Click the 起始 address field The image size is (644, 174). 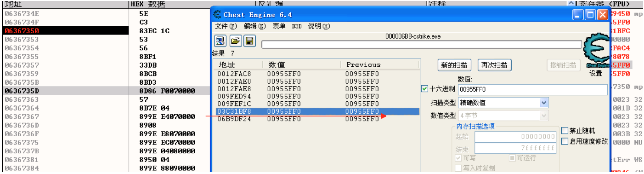tap(516, 137)
